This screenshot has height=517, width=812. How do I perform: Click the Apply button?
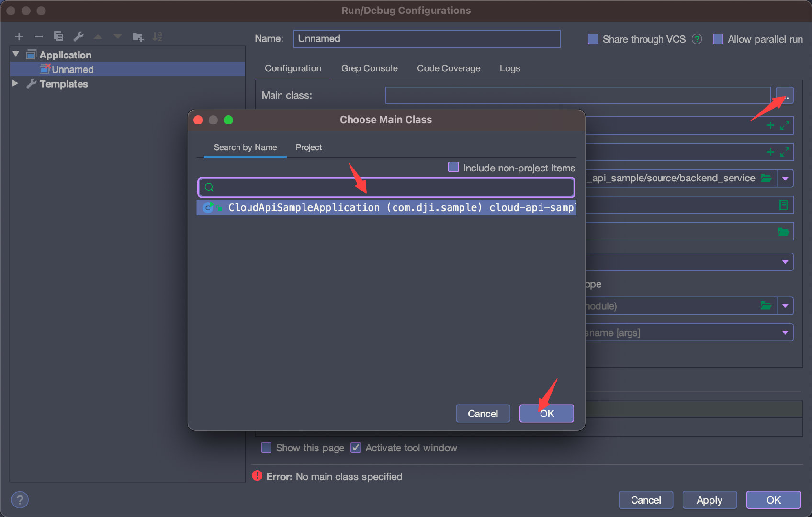click(709, 500)
